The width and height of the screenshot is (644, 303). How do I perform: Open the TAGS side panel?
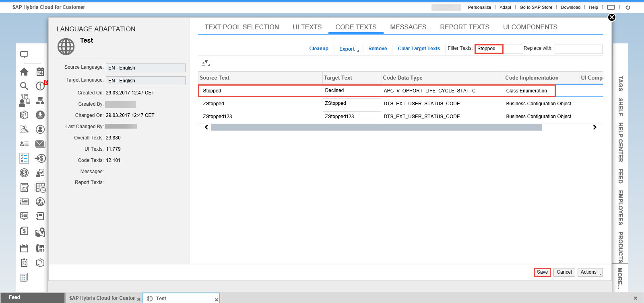click(x=620, y=84)
